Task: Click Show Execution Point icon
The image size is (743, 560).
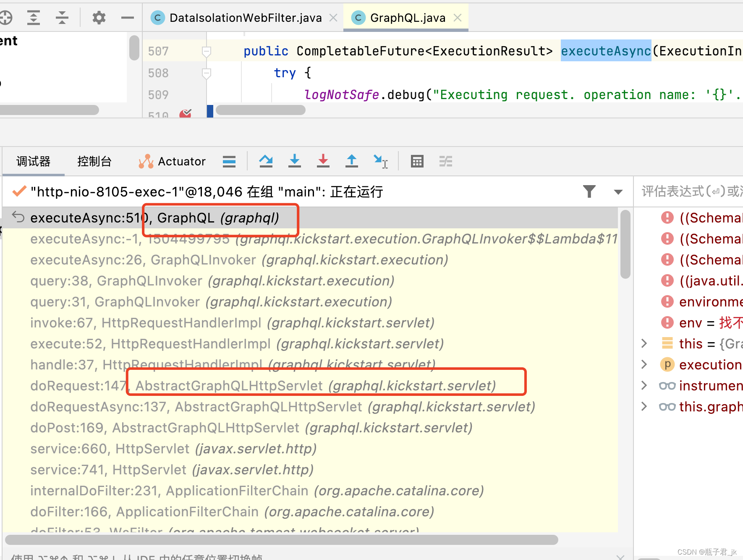Action: 266,161
